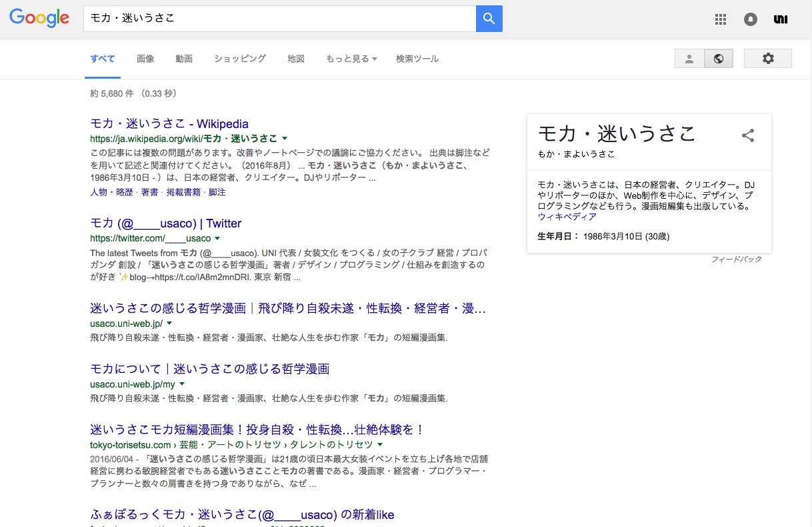The width and height of the screenshot is (812, 527).
Task: Open the Google apps grid
Action: 720,19
